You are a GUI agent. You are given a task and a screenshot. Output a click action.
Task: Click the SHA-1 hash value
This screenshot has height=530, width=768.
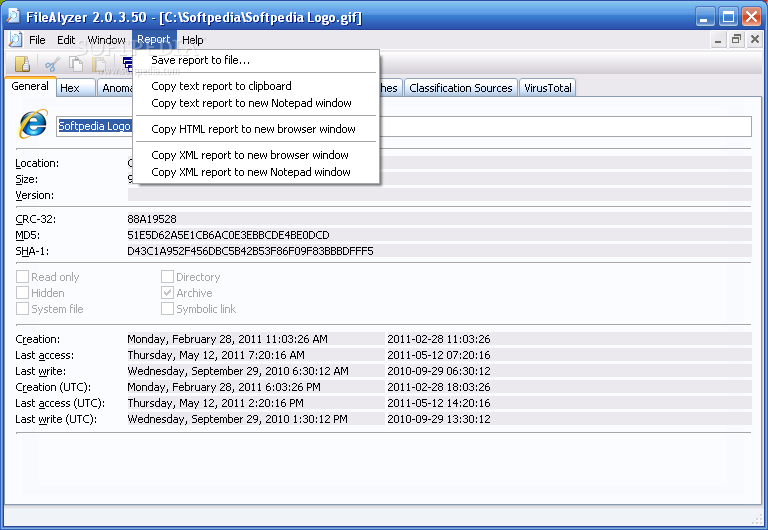click(x=250, y=251)
